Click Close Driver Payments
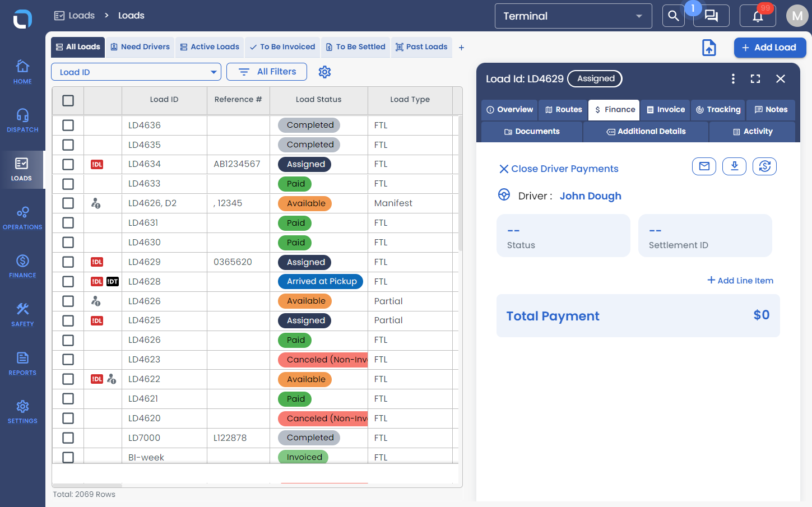Image resolution: width=812 pixels, height=507 pixels. point(559,169)
